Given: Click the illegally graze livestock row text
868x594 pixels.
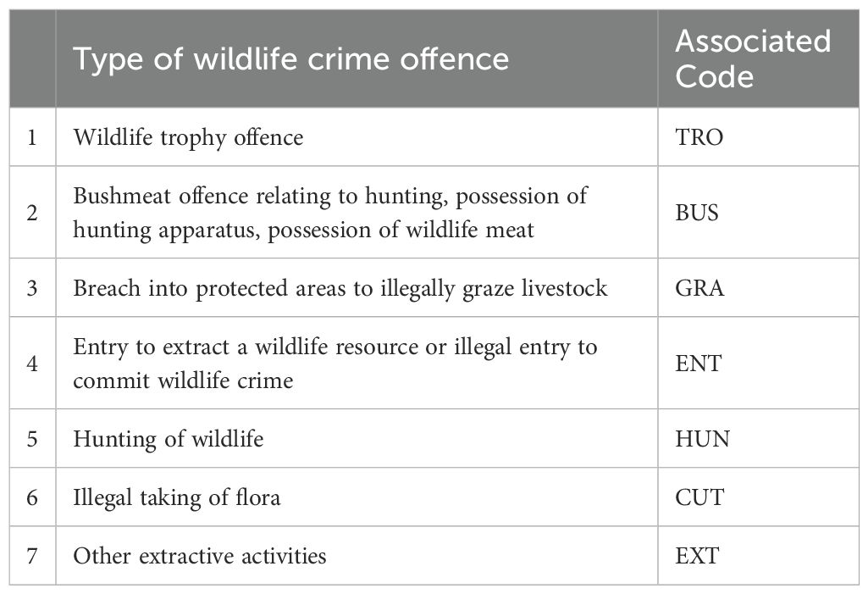Looking at the screenshot, I should pos(340,288).
